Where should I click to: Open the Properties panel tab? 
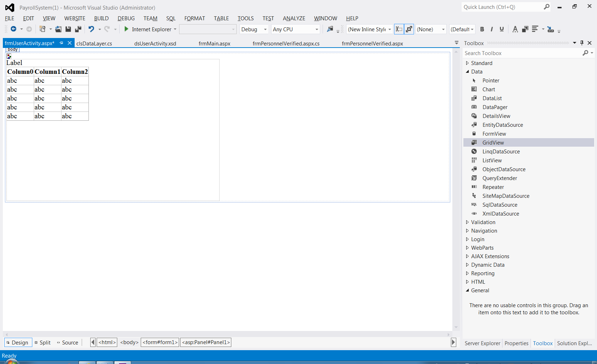click(x=516, y=343)
